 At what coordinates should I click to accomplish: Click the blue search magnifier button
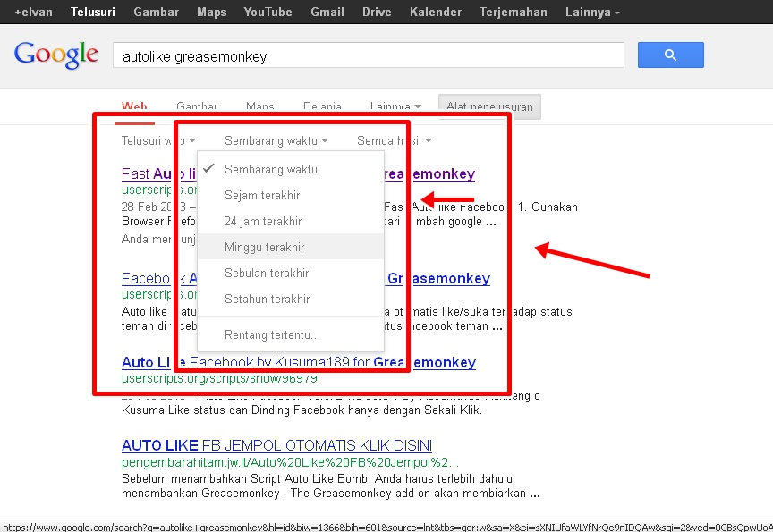click(670, 55)
